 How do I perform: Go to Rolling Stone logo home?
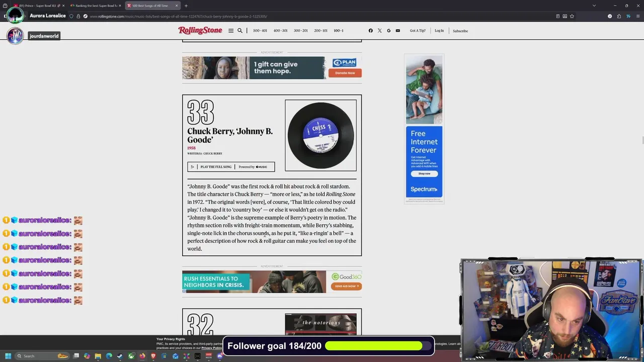pos(200,30)
